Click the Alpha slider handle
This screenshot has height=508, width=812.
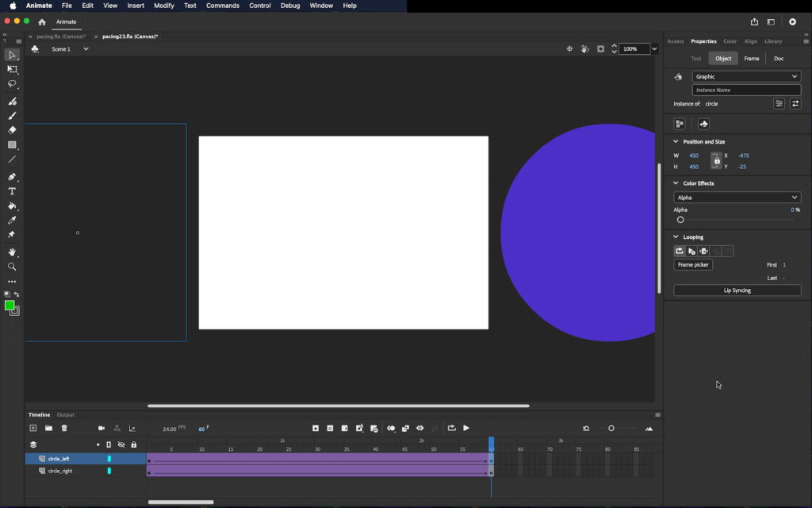click(680, 220)
